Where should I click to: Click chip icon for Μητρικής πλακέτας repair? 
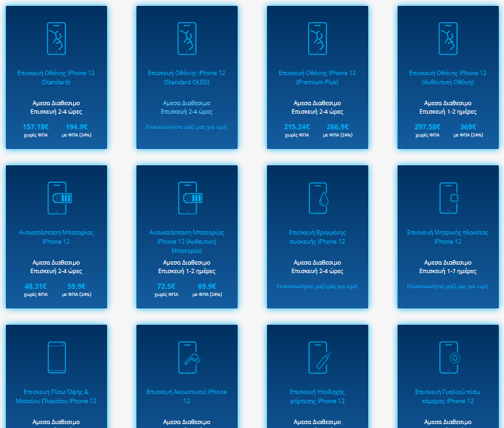coord(449,198)
